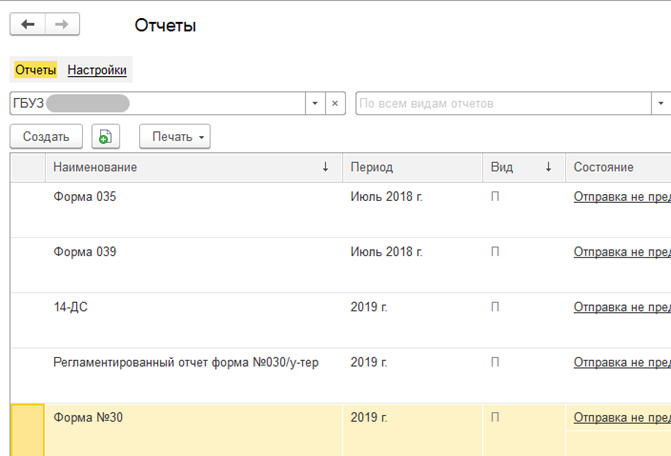
Task: Click the green plus document icon
Action: click(x=105, y=137)
